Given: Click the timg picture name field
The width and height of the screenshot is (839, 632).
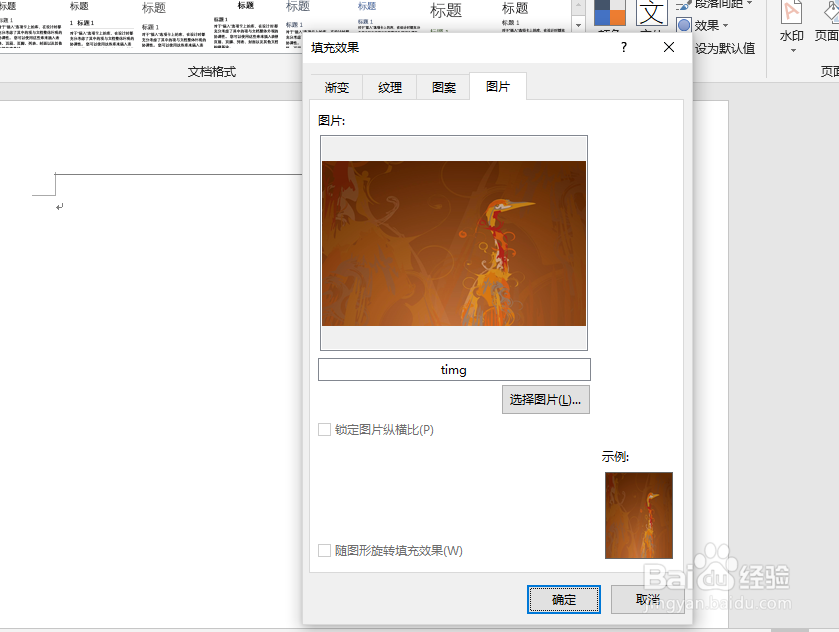Looking at the screenshot, I should click(x=454, y=369).
